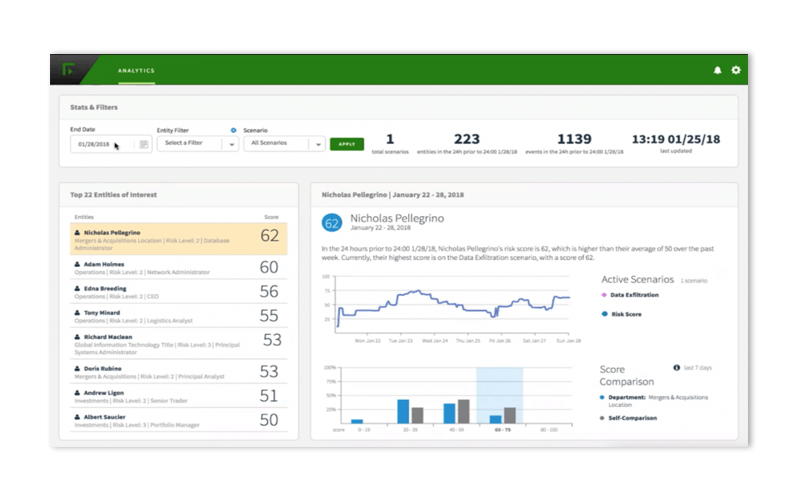Click the person icon next to Adam Holmes
This screenshot has height=500, width=800.
pos(78,264)
